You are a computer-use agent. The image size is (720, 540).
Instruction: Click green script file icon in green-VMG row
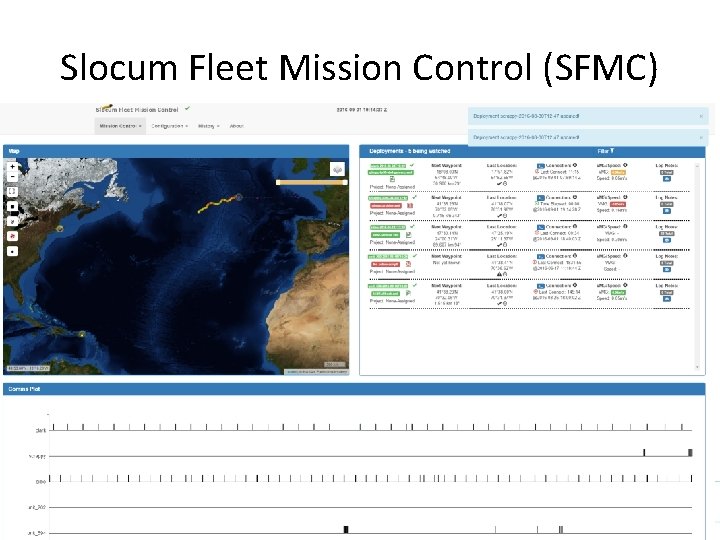tap(408, 293)
